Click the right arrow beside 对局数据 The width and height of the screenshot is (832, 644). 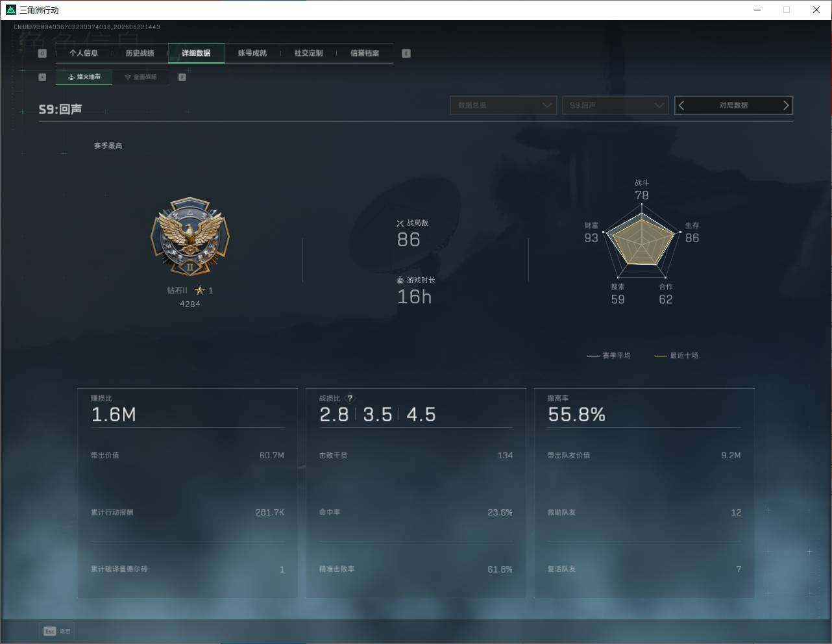tap(786, 105)
